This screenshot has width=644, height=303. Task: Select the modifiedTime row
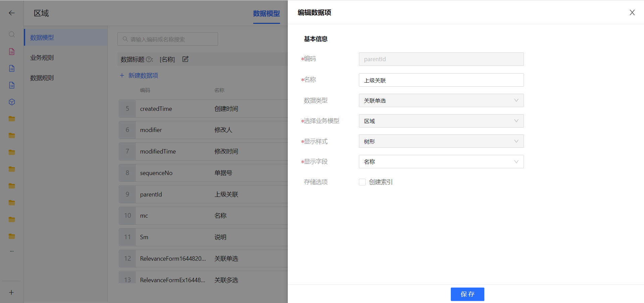[x=203, y=151]
